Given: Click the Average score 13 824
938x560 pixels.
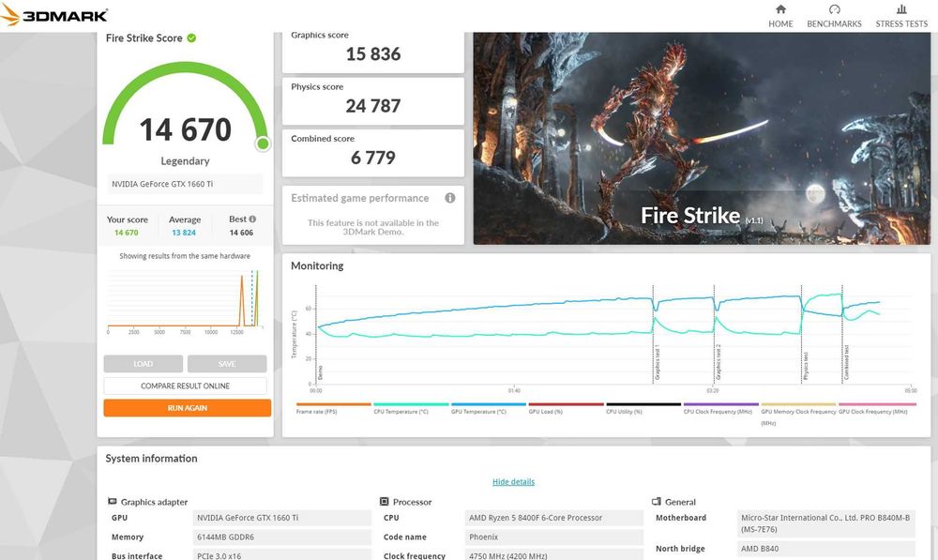Looking at the screenshot, I should click(x=184, y=233).
